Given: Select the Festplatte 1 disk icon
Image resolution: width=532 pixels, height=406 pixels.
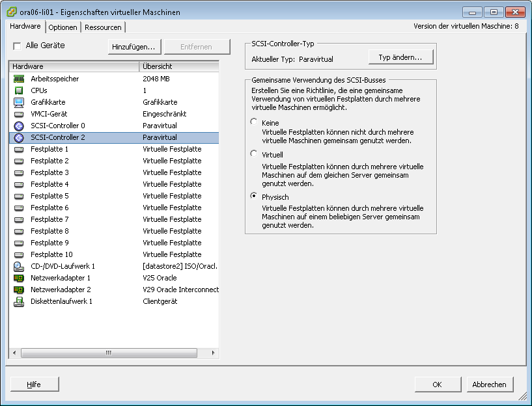Looking at the screenshot, I should click(18, 149).
